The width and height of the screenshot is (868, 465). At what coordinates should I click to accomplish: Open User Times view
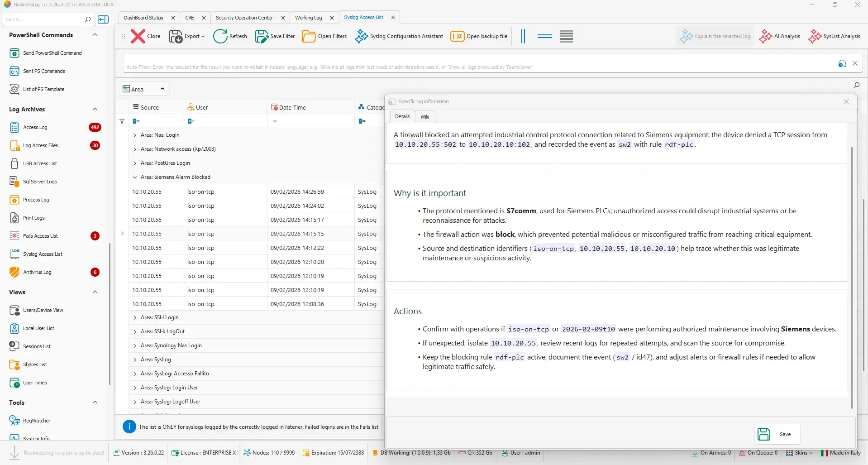click(28, 383)
